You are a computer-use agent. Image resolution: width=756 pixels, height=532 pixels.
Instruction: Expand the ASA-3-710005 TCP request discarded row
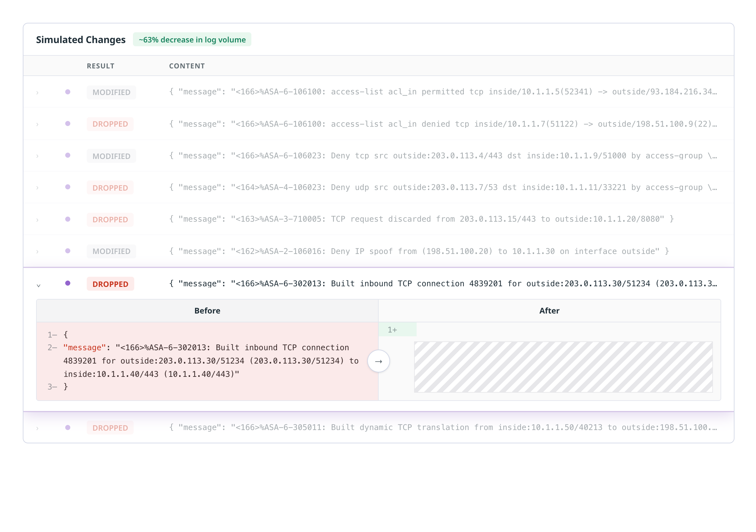38,220
